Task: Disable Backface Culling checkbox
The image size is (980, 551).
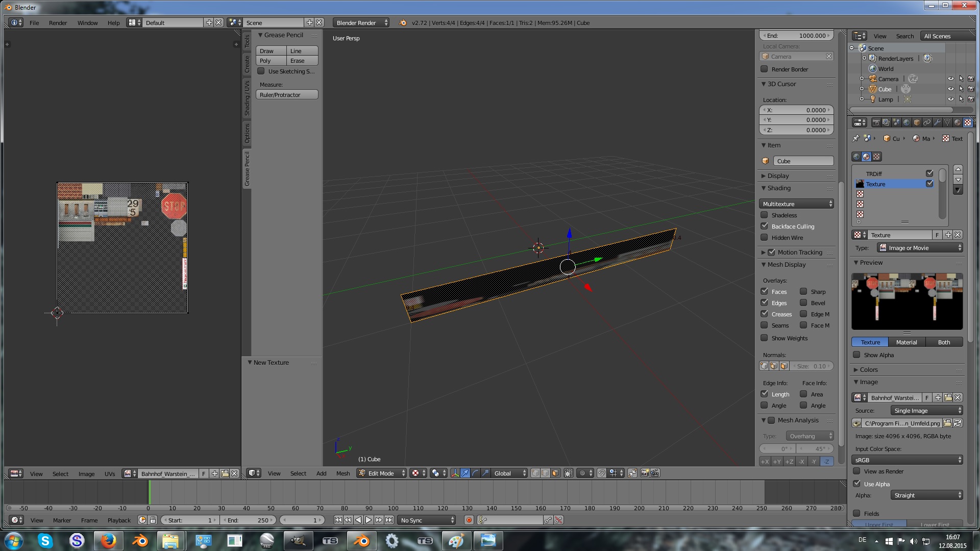Action: [x=764, y=226]
